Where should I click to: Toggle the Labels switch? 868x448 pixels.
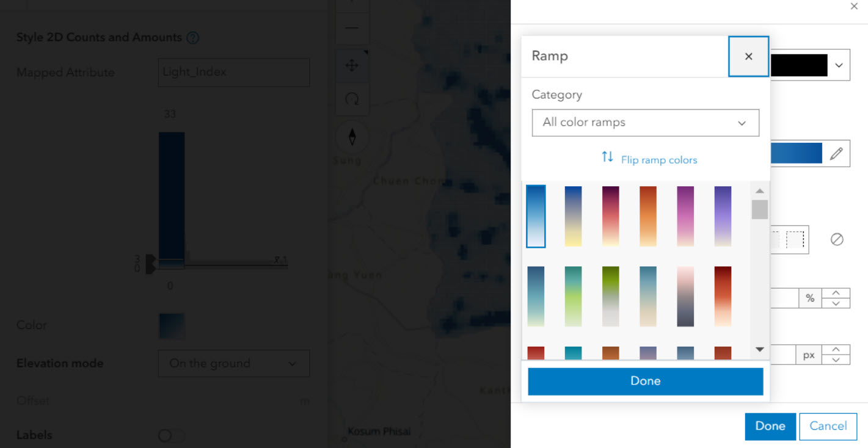click(171, 435)
